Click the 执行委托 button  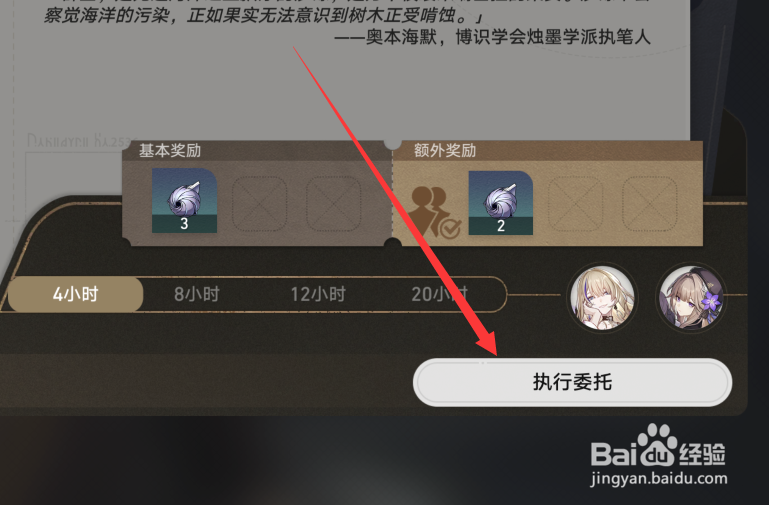pyautogui.click(x=573, y=382)
